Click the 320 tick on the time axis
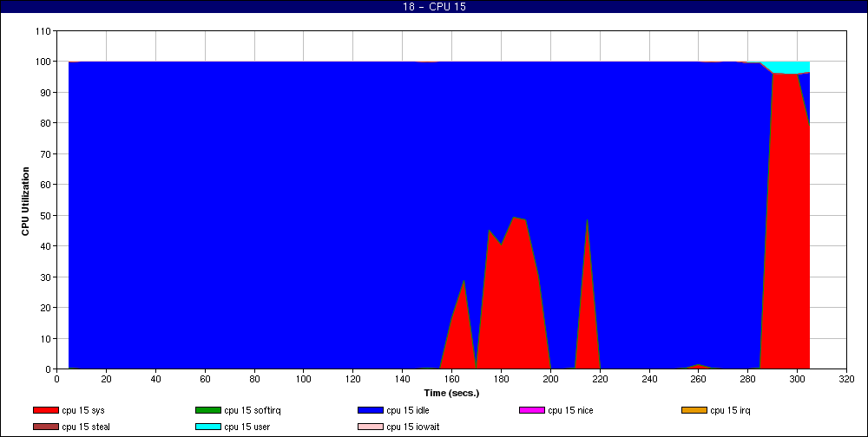 click(846, 379)
